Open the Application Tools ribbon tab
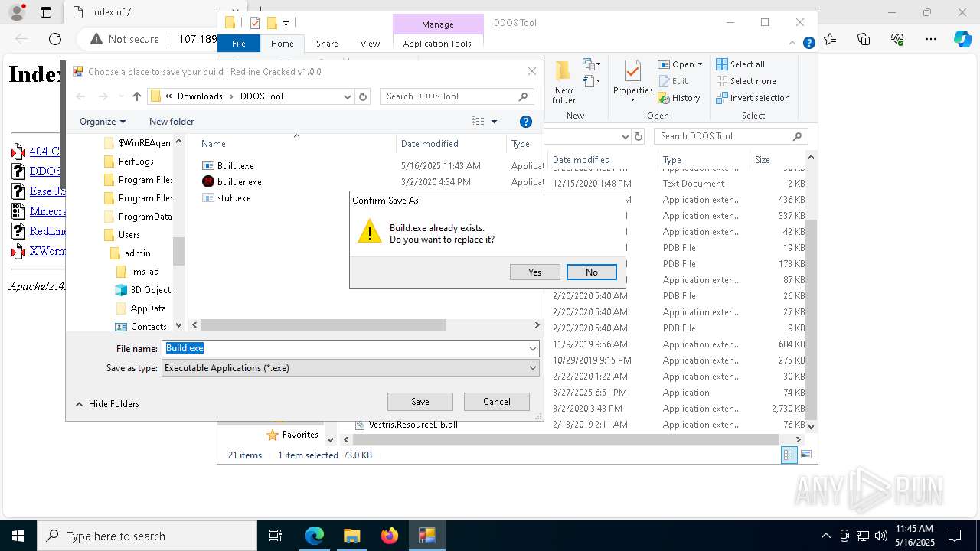The height and width of the screenshot is (551, 980). tap(437, 44)
